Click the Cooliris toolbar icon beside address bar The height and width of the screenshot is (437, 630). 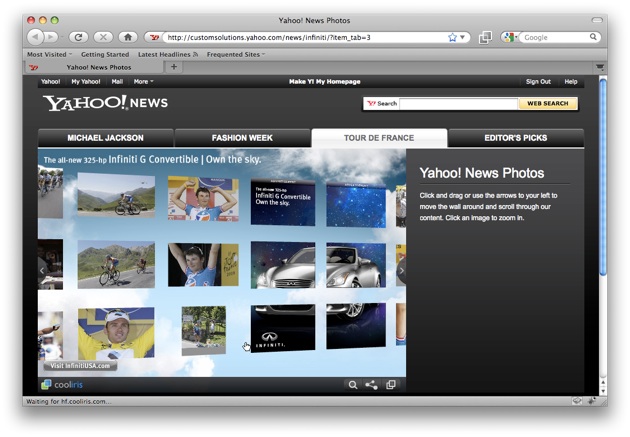[485, 37]
